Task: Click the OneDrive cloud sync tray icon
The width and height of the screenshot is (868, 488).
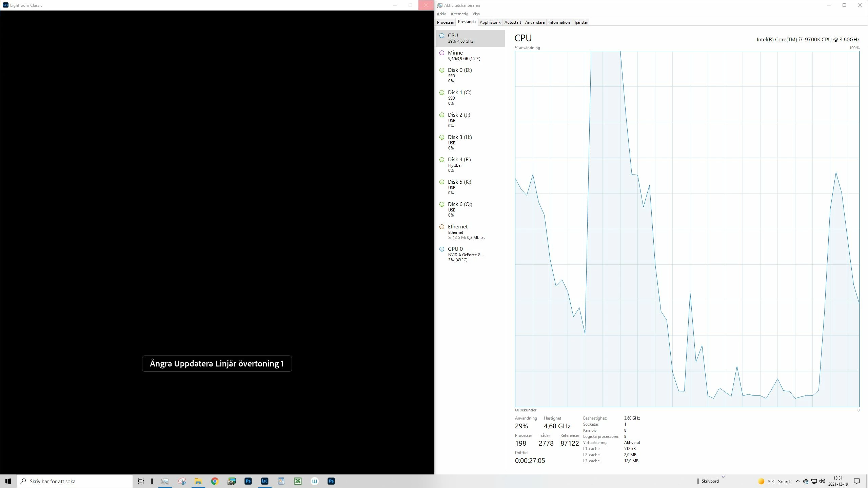Action: click(x=806, y=481)
